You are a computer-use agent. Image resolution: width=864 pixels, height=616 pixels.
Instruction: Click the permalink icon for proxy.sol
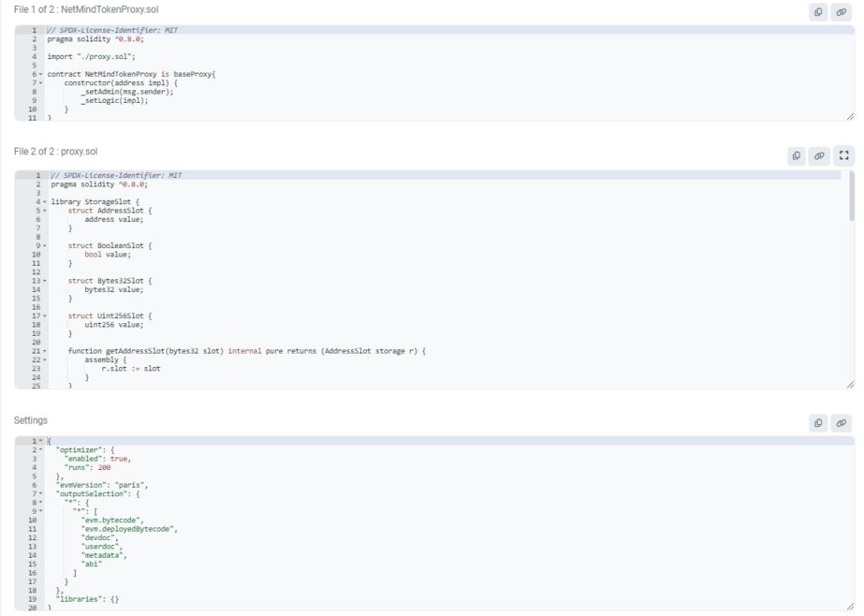tap(818, 156)
